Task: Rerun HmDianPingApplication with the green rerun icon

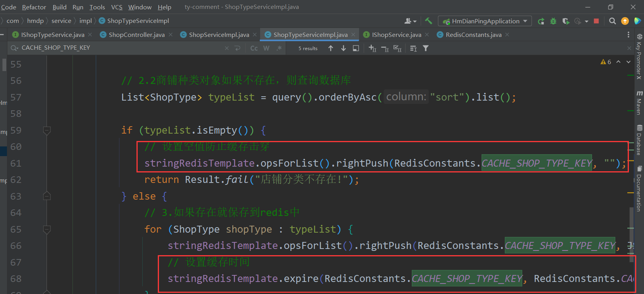Action: (541, 21)
